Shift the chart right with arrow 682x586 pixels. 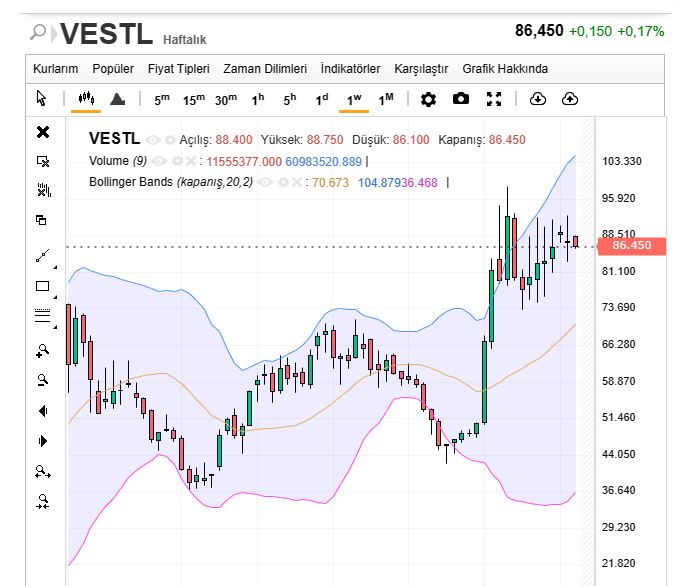tap(43, 441)
